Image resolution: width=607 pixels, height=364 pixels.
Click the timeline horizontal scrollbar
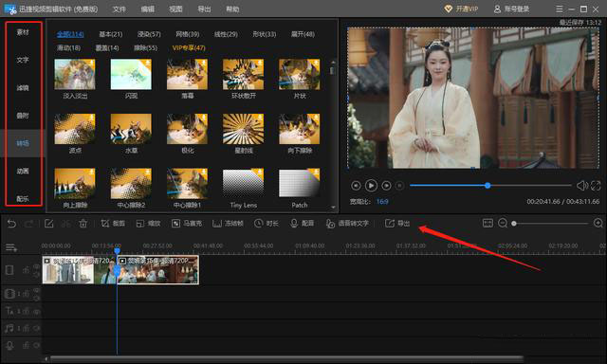[286, 358]
